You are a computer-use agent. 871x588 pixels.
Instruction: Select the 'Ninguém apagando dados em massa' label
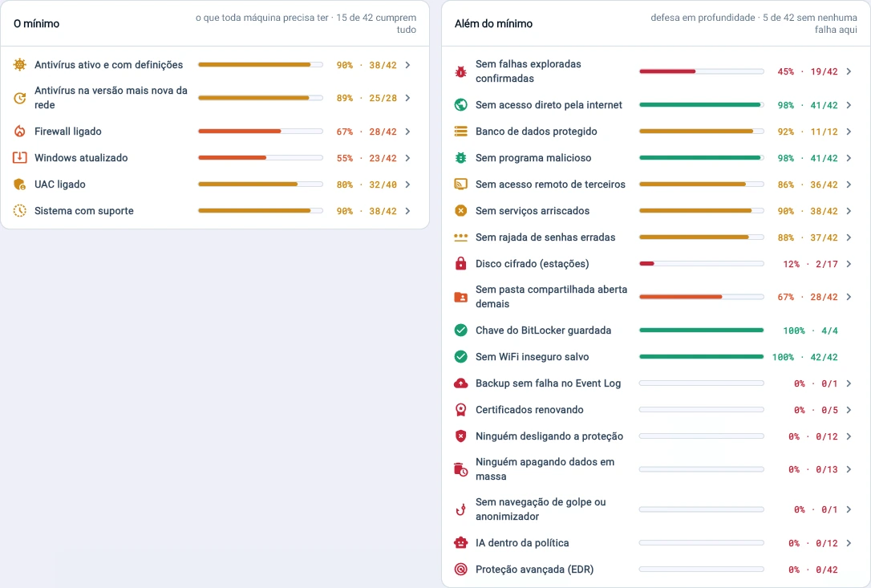click(545, 469)
